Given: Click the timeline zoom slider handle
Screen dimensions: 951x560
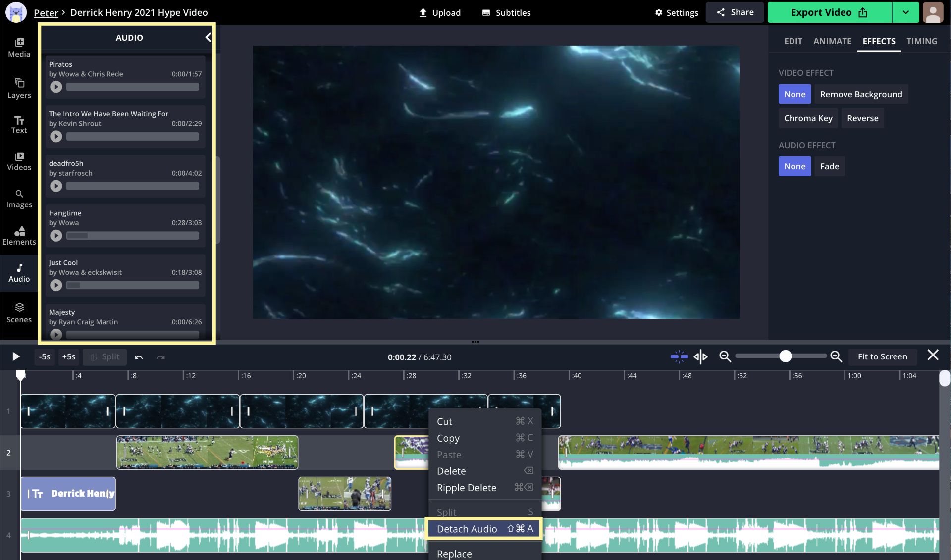Looking at the screenshot, I should tap(785, 356).
